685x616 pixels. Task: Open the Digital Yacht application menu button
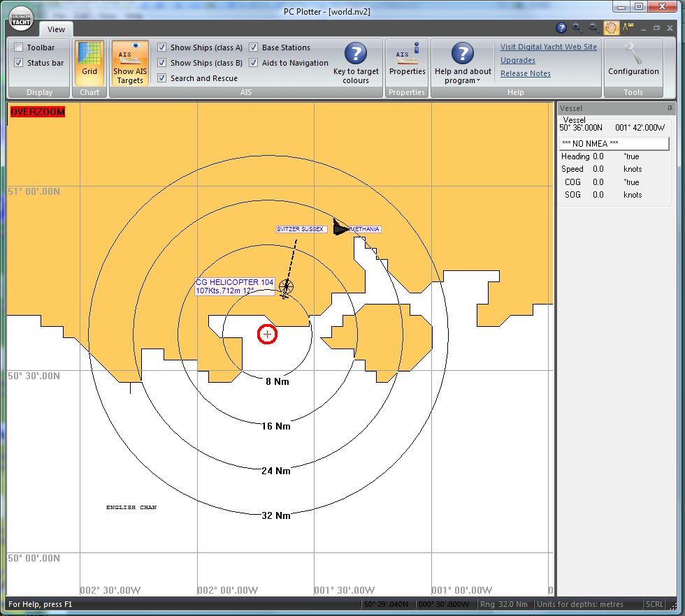point(22,20)
